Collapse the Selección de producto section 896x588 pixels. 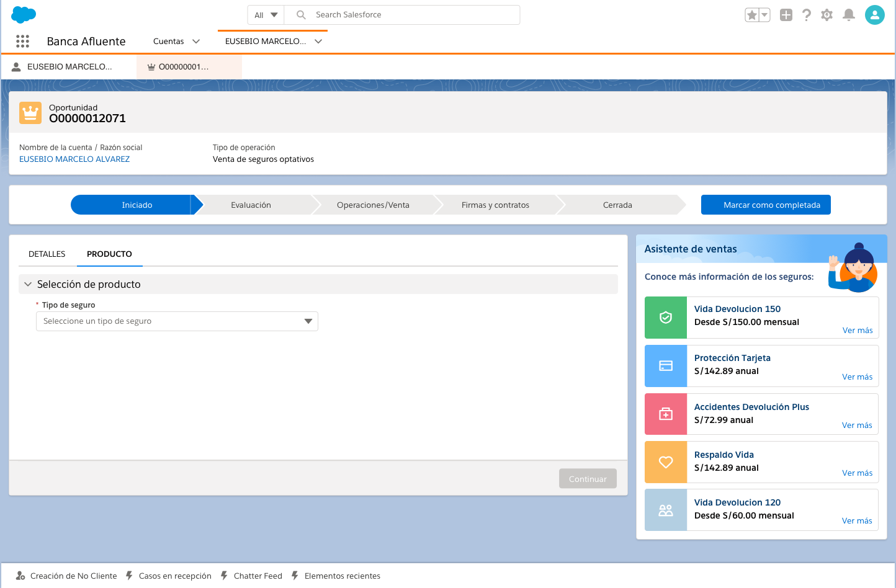tap(28, 284)
